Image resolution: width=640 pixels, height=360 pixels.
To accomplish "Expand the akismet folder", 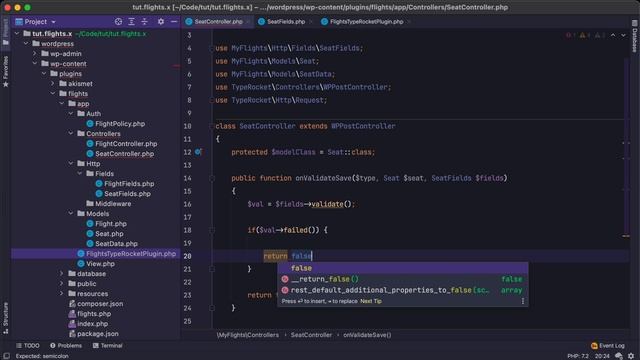I will pos(53,84).
